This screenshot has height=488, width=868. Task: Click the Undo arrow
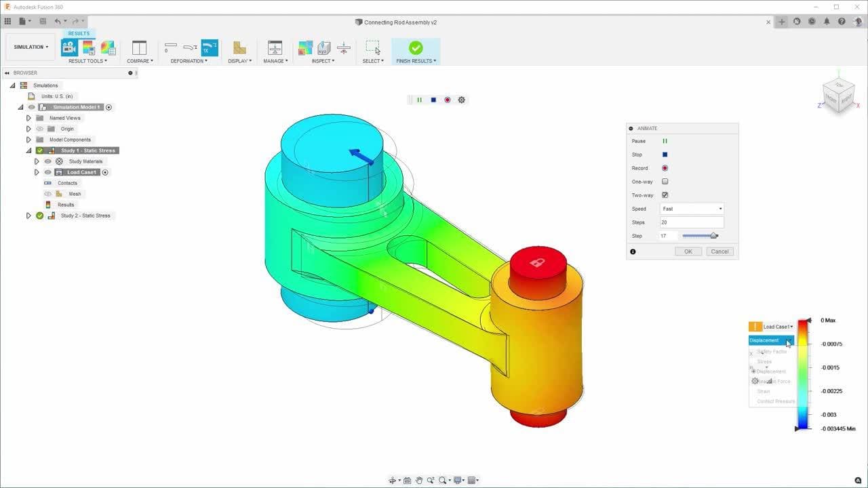point(58,22)
